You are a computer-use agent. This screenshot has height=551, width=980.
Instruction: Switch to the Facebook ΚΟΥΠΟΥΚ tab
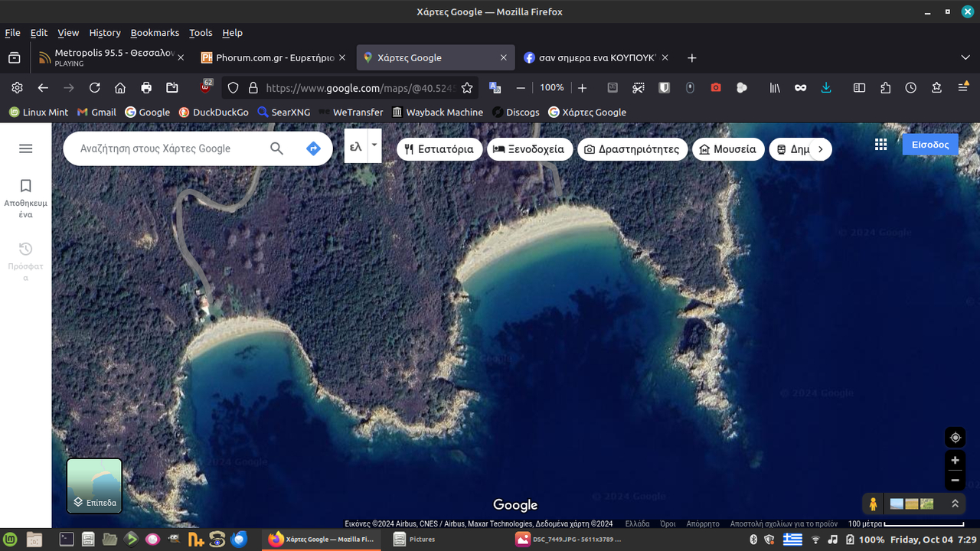coord(595,57)
